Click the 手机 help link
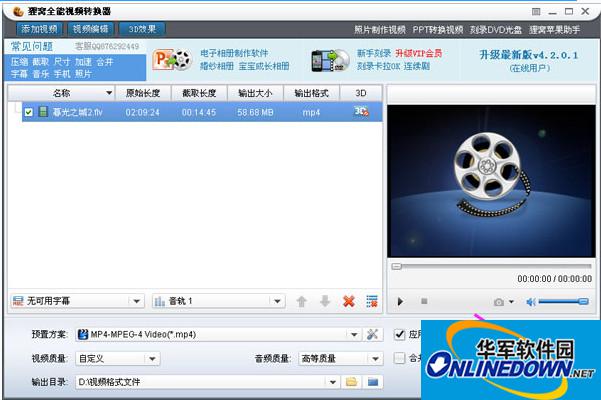This screenshot has width=601, height=400. click(62, 74)
